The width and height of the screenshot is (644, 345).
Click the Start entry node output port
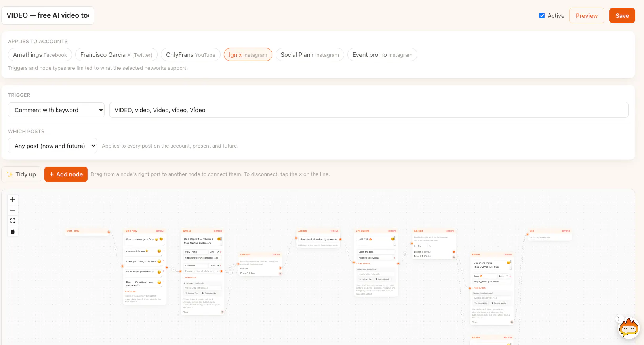pyautogui.click(x=109, y=232)
